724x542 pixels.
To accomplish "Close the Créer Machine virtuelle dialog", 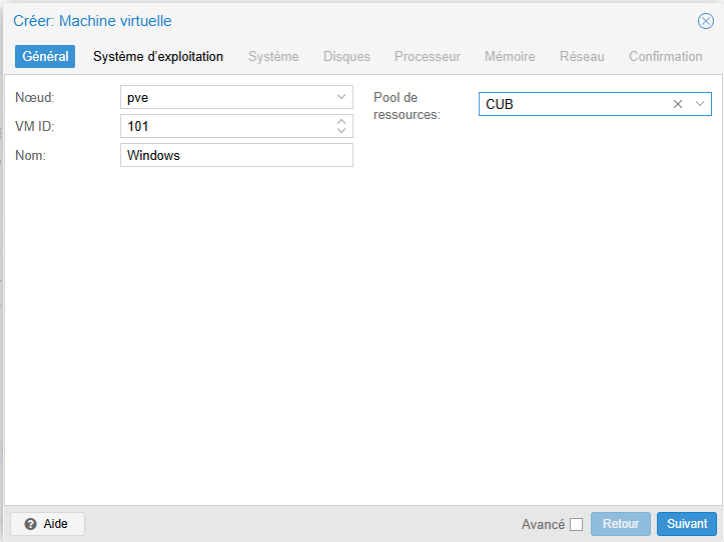I will [x=706, y=21].
